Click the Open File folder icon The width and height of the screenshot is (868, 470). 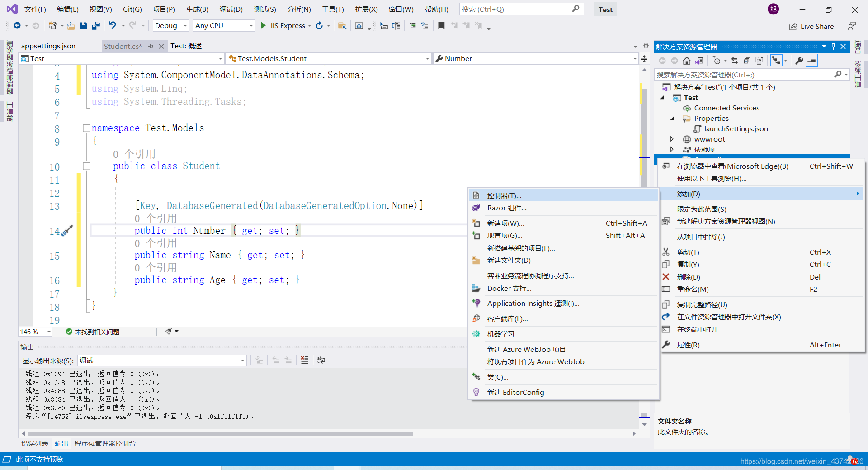click(71, 26)
